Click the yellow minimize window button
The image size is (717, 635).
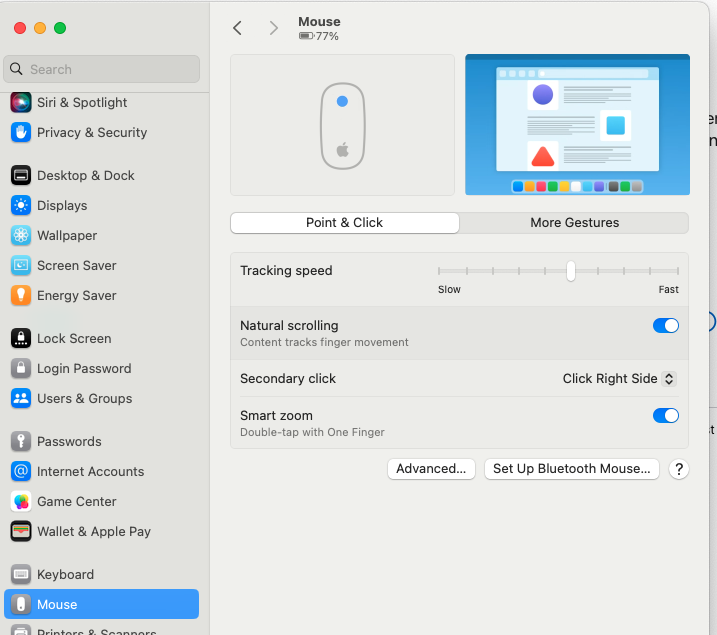(40, 28)
